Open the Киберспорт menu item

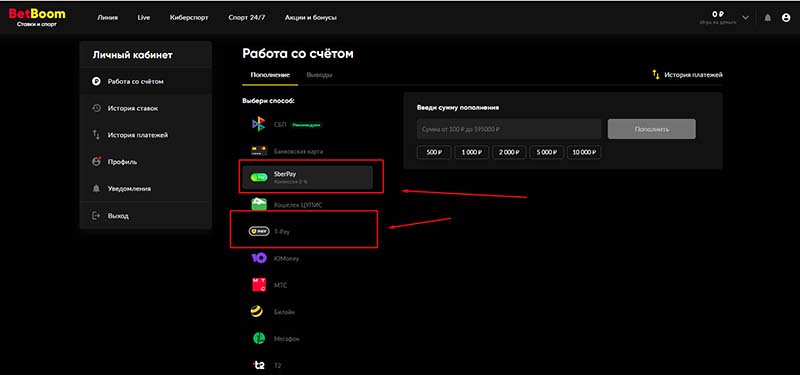tap(189, 17)
